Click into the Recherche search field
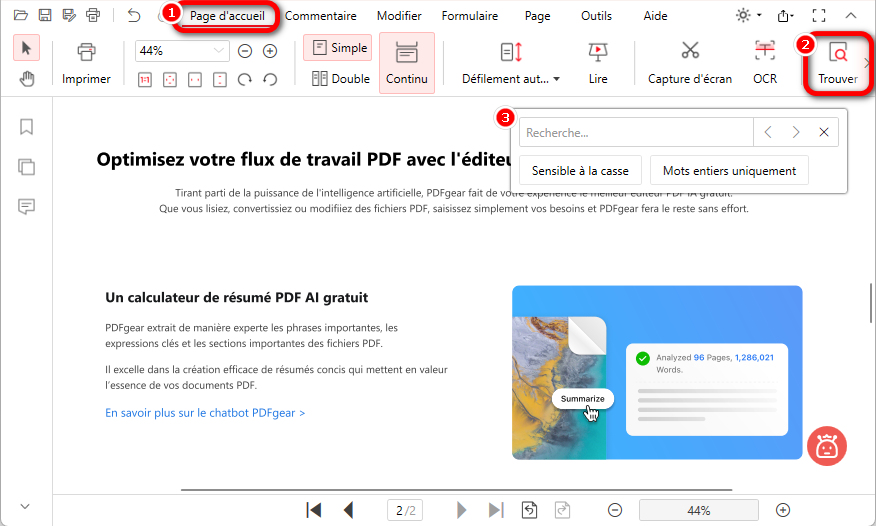The image size is (876, 526). (x=636, y=132)
